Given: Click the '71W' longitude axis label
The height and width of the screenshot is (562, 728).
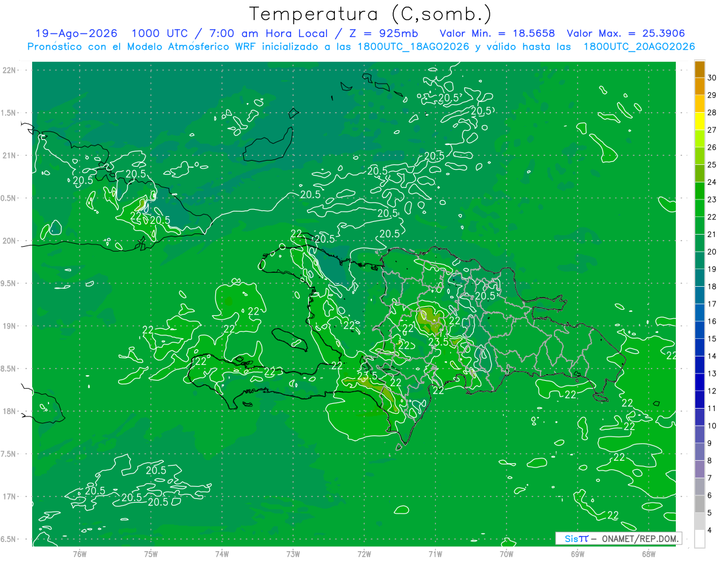Looking at the screenshot, I should pyautogui.click(x=435, y=554).
